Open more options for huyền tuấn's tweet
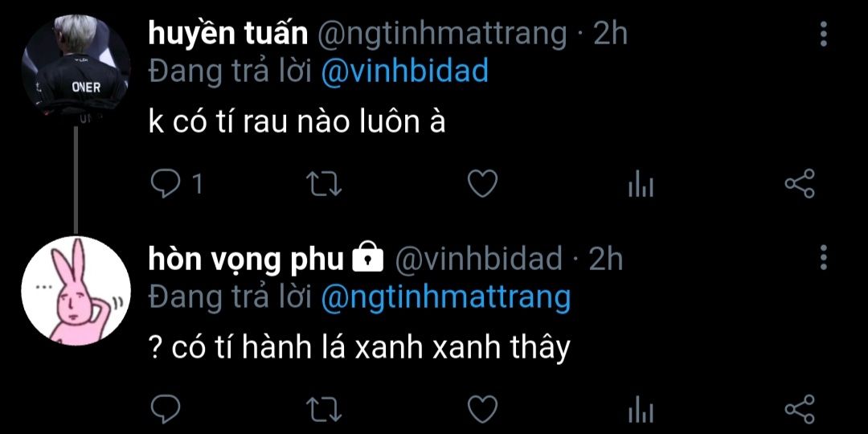Screen dimensions: 868x434 coord(824,35)
